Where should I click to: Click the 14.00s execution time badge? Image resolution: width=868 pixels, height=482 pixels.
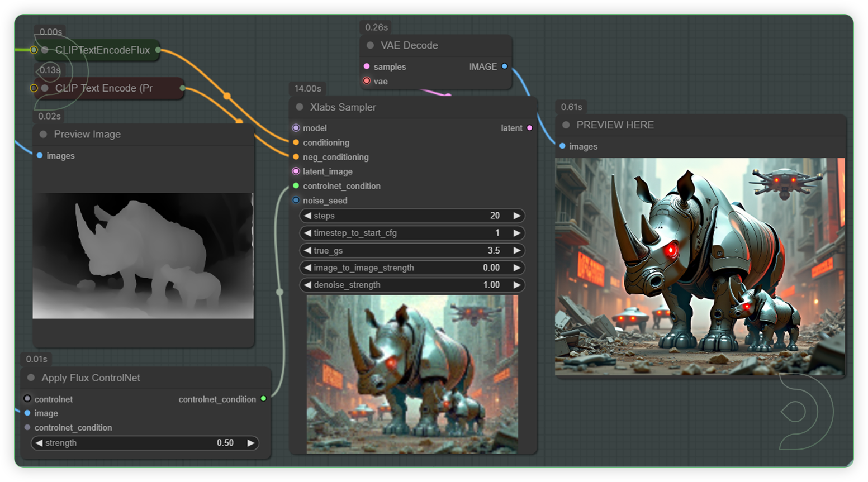coord(308,89)
